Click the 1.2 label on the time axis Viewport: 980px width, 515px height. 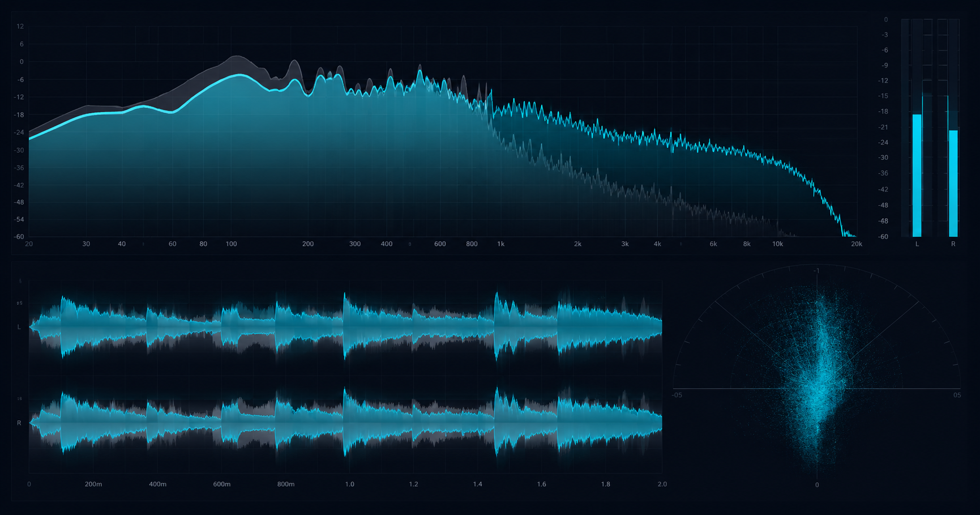[414, 484]
